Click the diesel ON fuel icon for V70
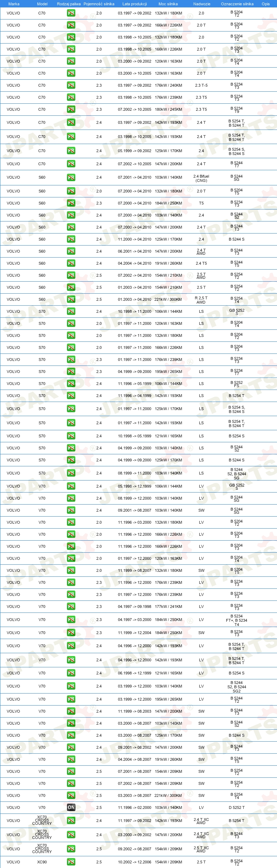The height and width of the screenshot is (868, 277). tap(71, 807)
